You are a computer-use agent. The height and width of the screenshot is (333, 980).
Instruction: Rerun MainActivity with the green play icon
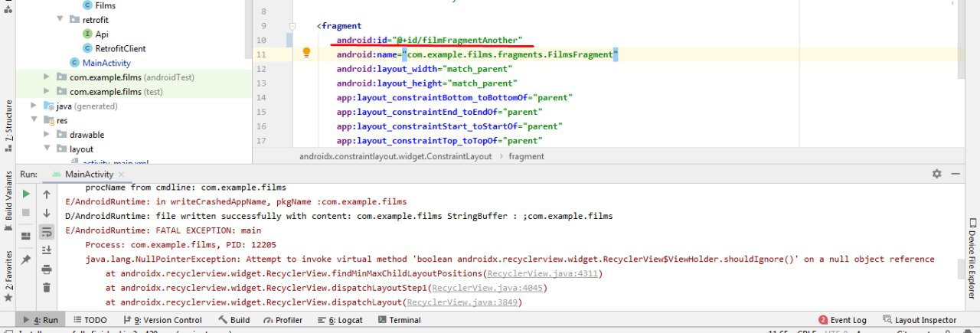pyautogui.click(x=27, y=194)
